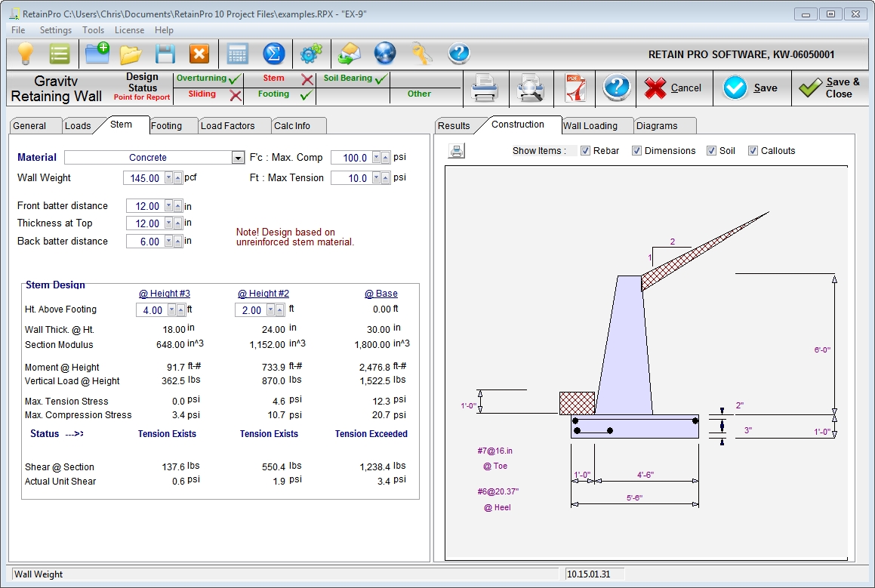Click the @ Height #2 link

tap(263, 294)
